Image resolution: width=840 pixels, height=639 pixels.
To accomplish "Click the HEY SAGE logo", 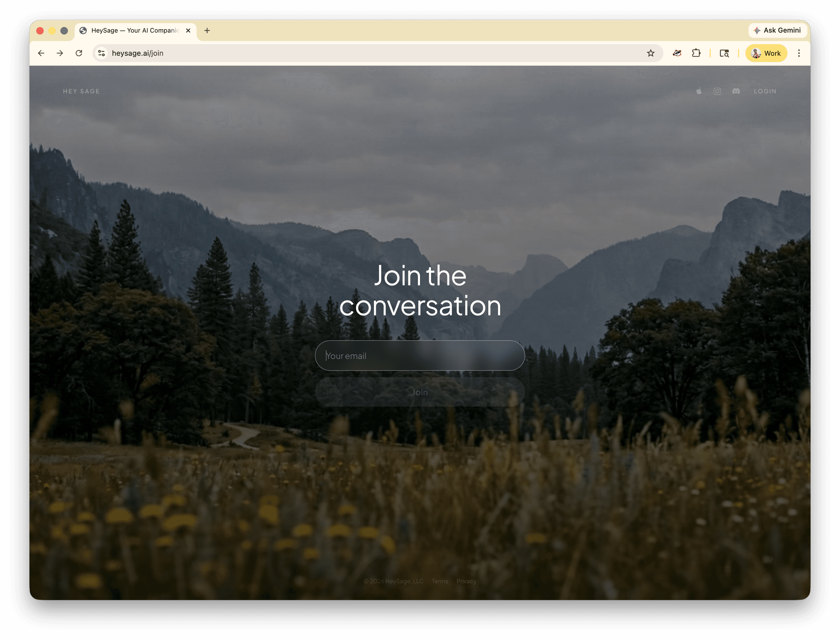I will (x=81, y=91).
